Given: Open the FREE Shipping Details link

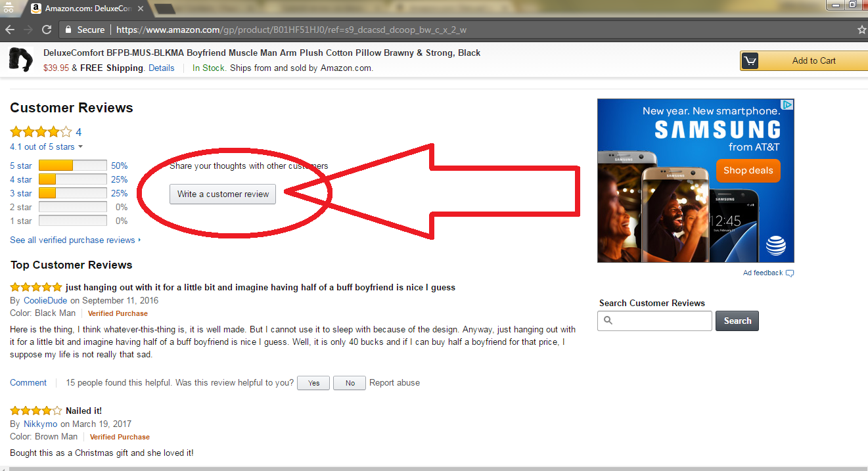Looking at the screenshot, I should (x=161, y=68).
